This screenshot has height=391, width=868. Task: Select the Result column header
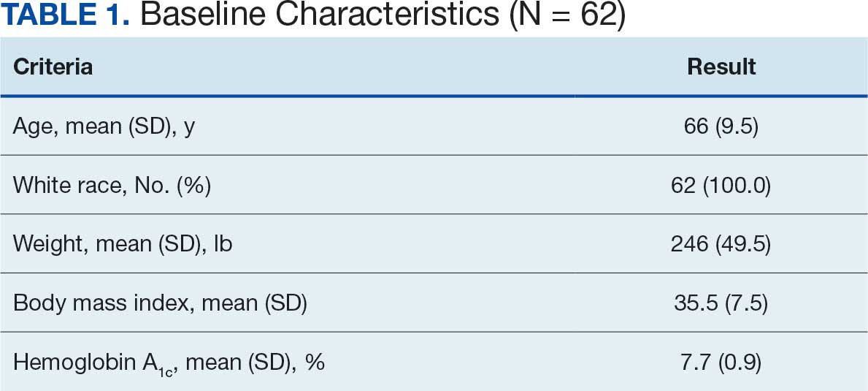pyautogui.click(x=721, y=67)
